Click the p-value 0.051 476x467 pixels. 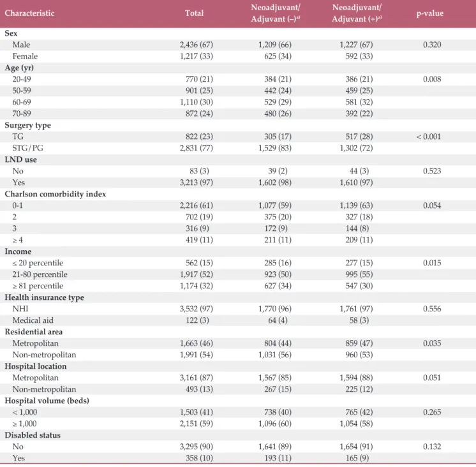432,378
